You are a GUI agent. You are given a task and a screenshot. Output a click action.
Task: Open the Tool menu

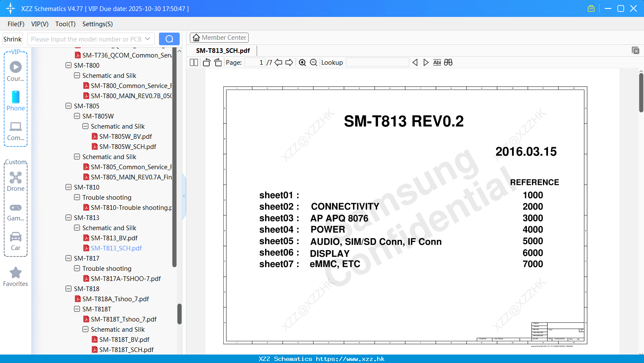click(65, 24)
